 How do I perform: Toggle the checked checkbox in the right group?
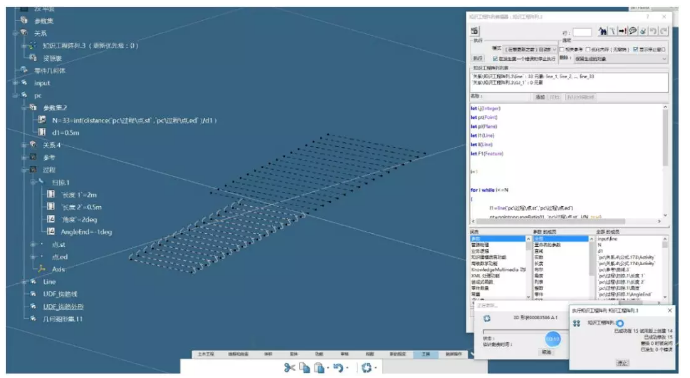635,49
